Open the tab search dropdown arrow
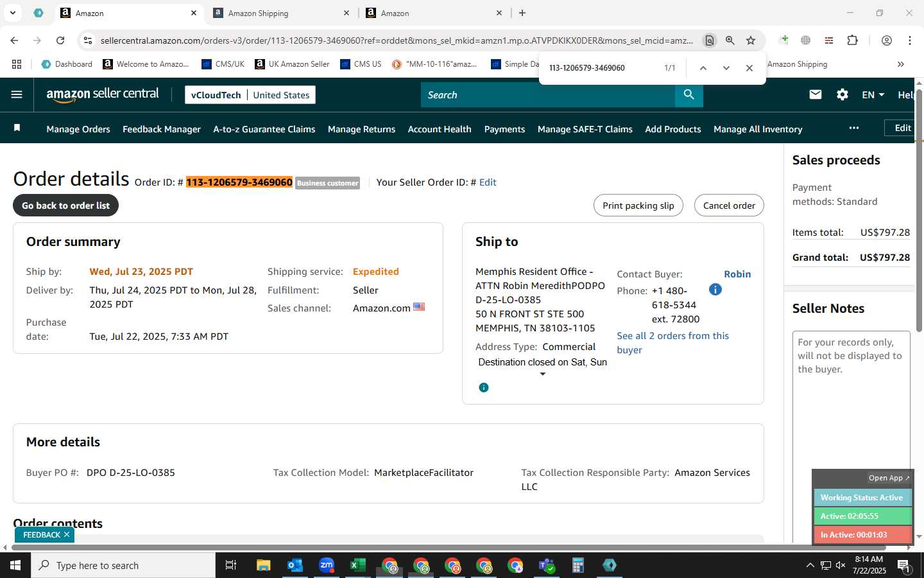924x578 pixels. click(12, 13)
